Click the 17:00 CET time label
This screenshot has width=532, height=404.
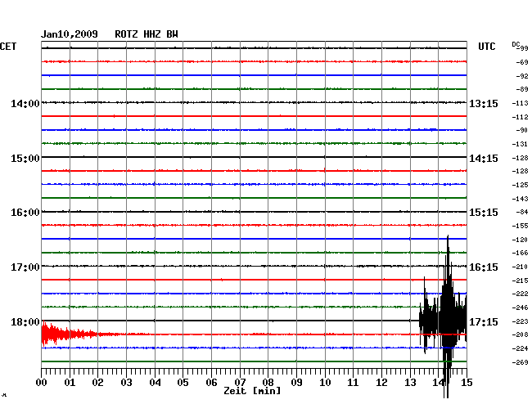25,267
